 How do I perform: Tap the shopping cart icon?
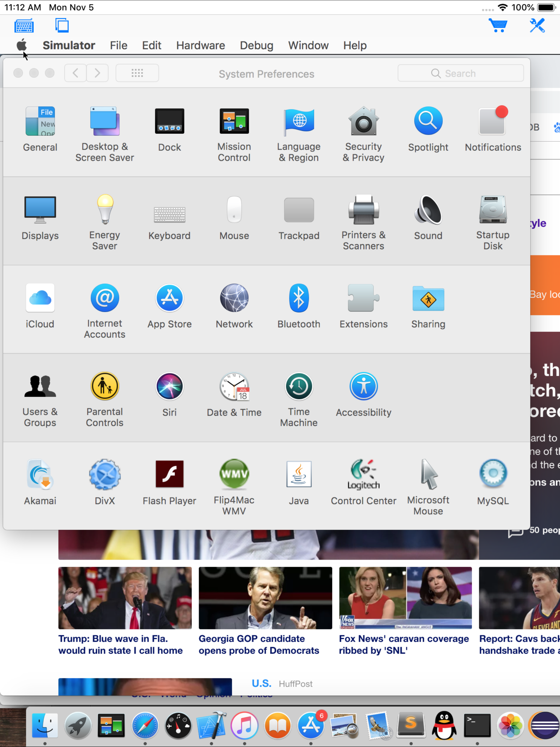497,26
